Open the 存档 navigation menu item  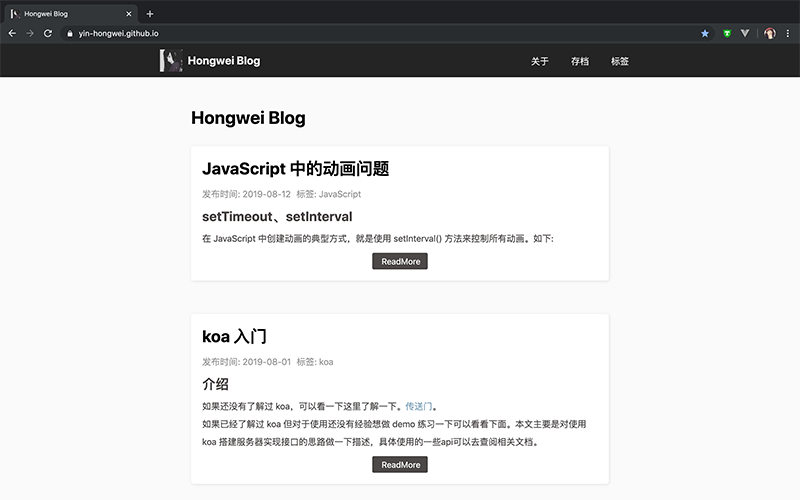(580, 61)
